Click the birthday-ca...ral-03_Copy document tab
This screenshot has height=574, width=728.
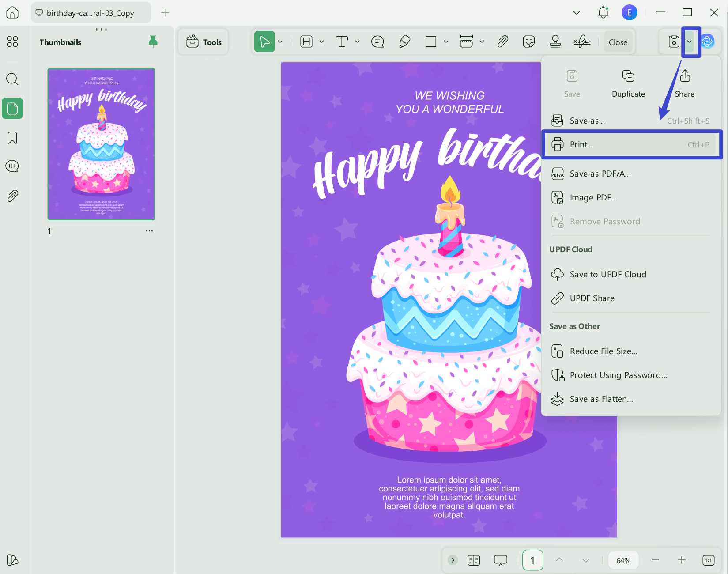coord(91,13)
